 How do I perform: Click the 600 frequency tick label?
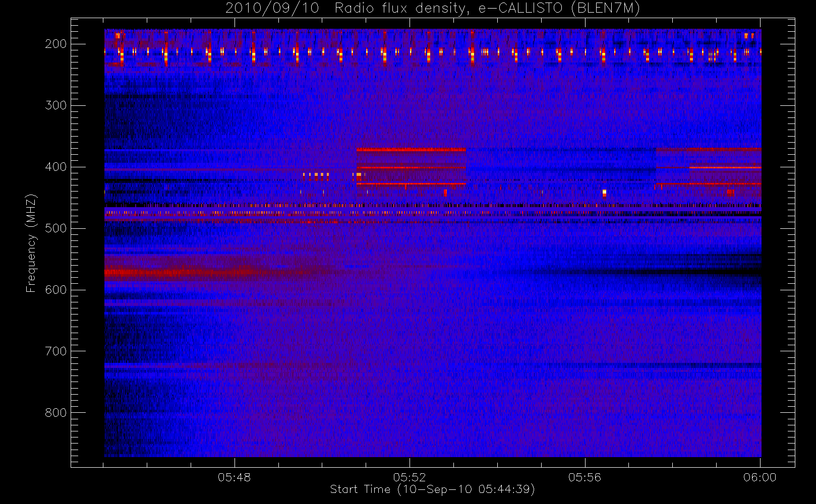[56, 290]
